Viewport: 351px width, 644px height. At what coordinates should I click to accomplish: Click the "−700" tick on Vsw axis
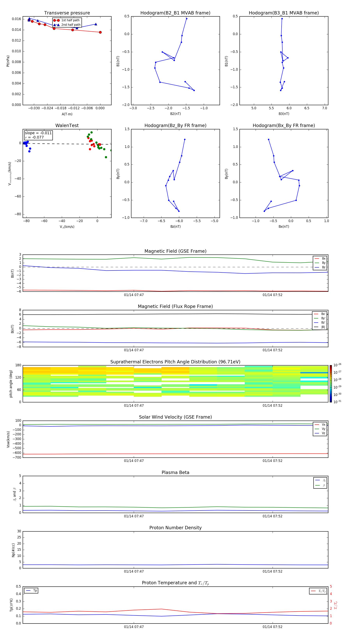[x=17, y=457]
